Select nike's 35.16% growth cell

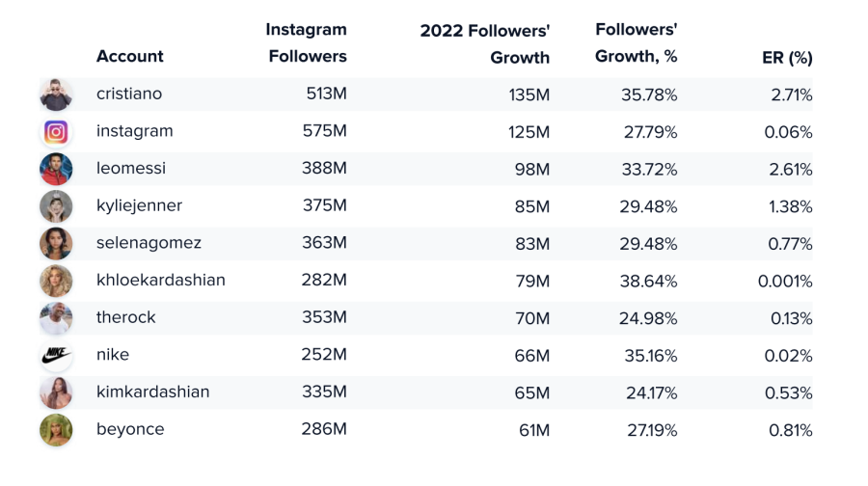click(650, 356)
